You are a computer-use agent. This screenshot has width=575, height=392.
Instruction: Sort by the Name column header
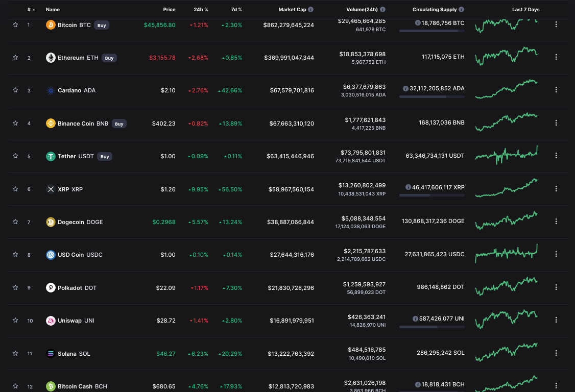53,10
